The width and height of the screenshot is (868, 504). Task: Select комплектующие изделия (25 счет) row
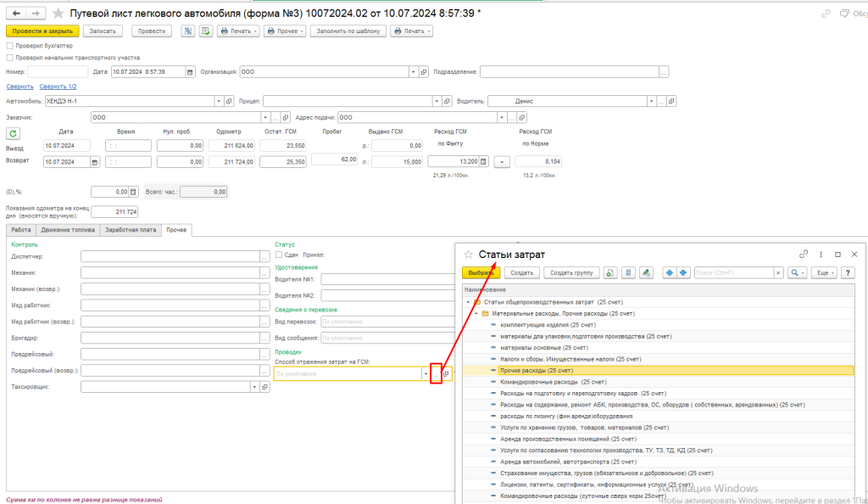click(658, 325)
